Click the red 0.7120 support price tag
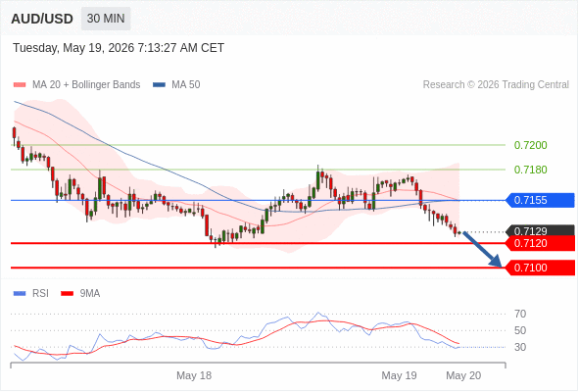The image size is (578, 392). pyautogui.click(x=540, y=243)
